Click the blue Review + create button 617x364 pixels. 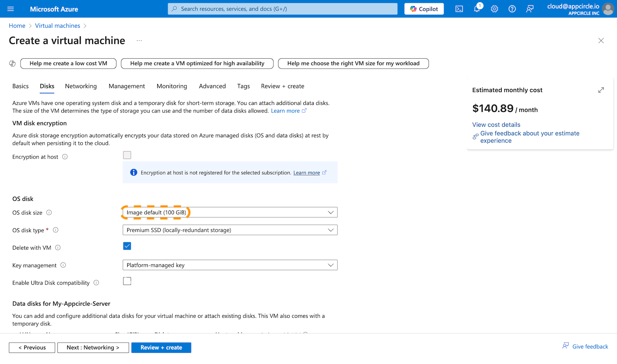tap(161, 348)
